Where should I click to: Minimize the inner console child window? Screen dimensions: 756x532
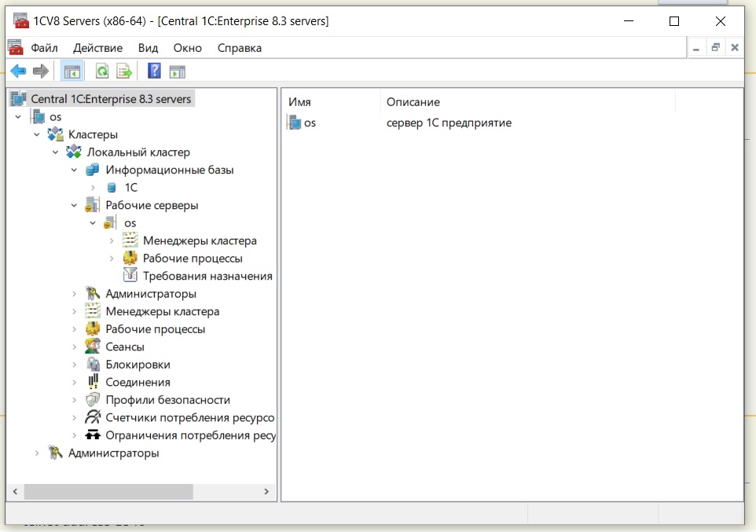(696, 48)
